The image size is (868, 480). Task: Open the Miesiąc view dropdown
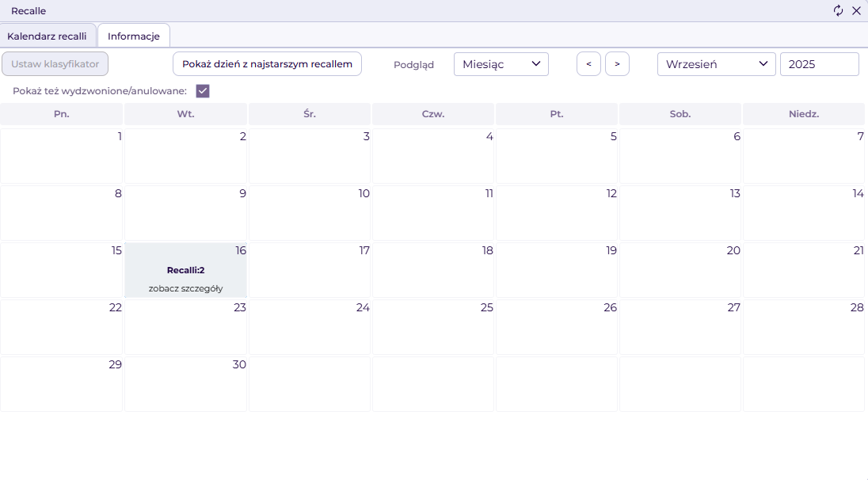pyautogui.click(x=501, y=64)
